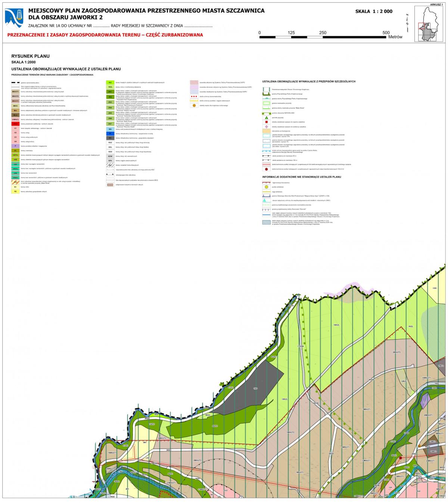Click the 'ZAŁĄCZNIK NR 1A DO UCHWAŁY' line

point(120,26)
